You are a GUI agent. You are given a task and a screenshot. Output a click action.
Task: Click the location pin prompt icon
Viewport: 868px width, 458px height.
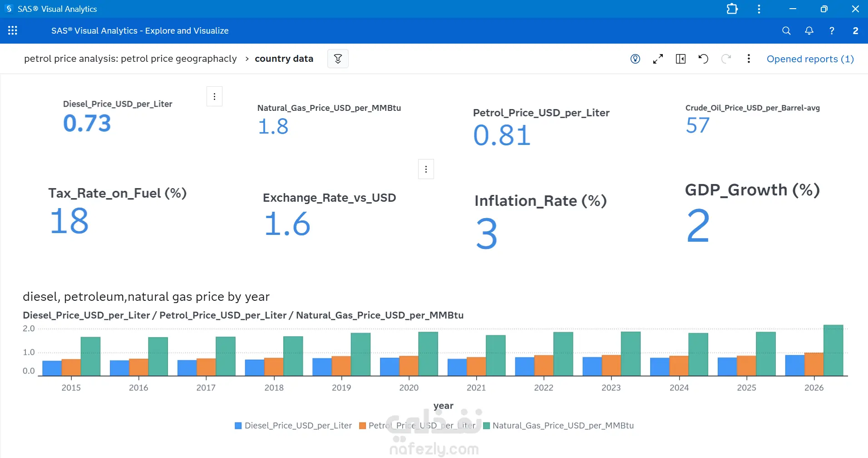tap(635, 59)
